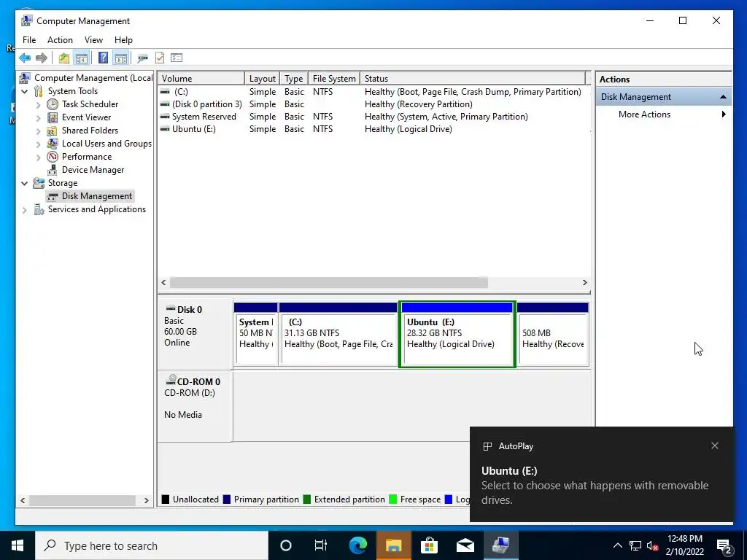Viewport: 747px width, 560px height.
Task: Open the Performance node
Action: pos(87,157)
